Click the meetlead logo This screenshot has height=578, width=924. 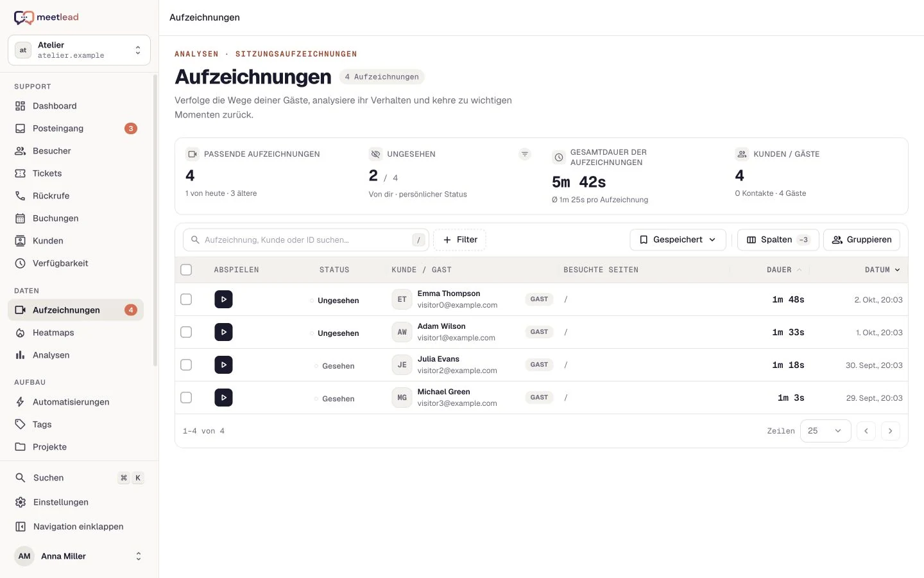tap(46, 17)
